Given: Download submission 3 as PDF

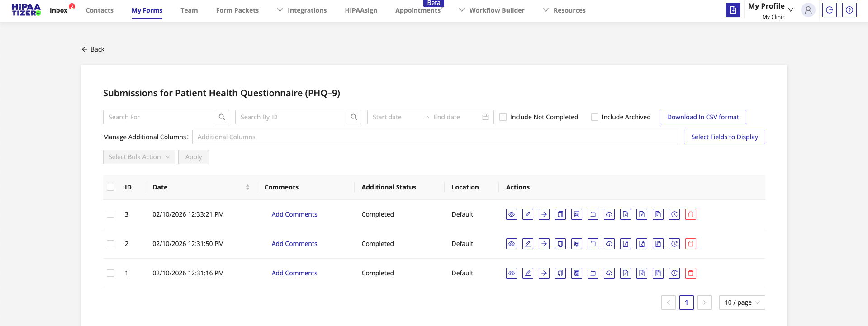Looking at the screenshot, I should point(626,214).
